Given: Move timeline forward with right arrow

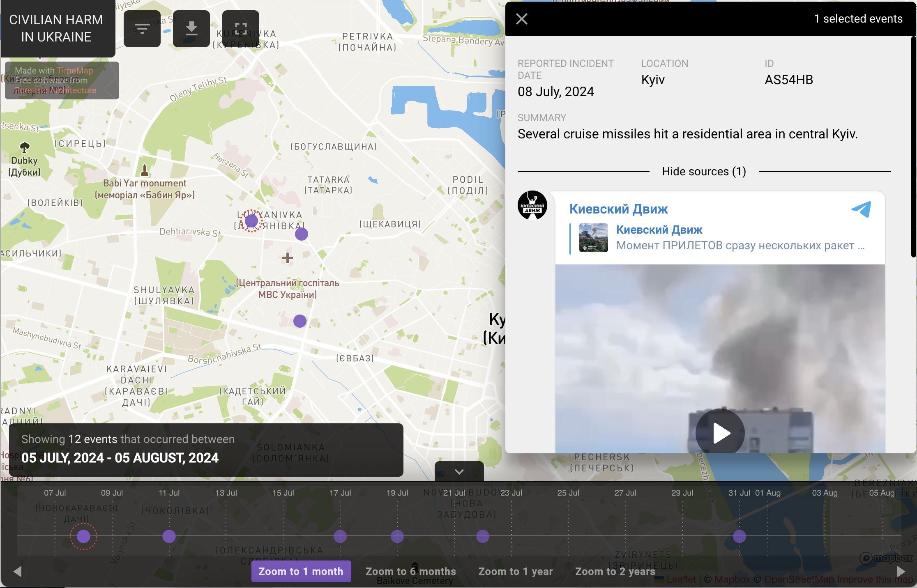Looking at the screenshot, I should click(x=901, y=571).
